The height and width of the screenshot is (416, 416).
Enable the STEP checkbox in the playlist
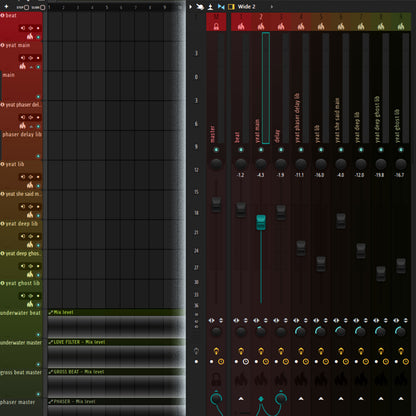coord(26,7)
